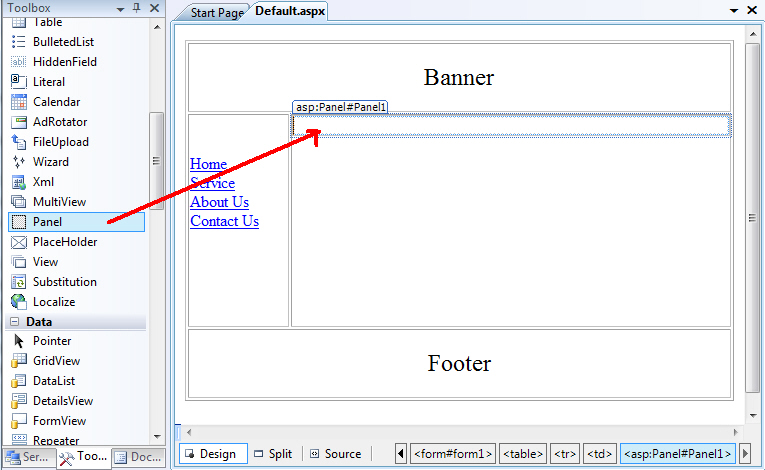765x470 pixels.
Task: Navigate tag breadcrumbs left arrow
Action: (x=401, y=454)
